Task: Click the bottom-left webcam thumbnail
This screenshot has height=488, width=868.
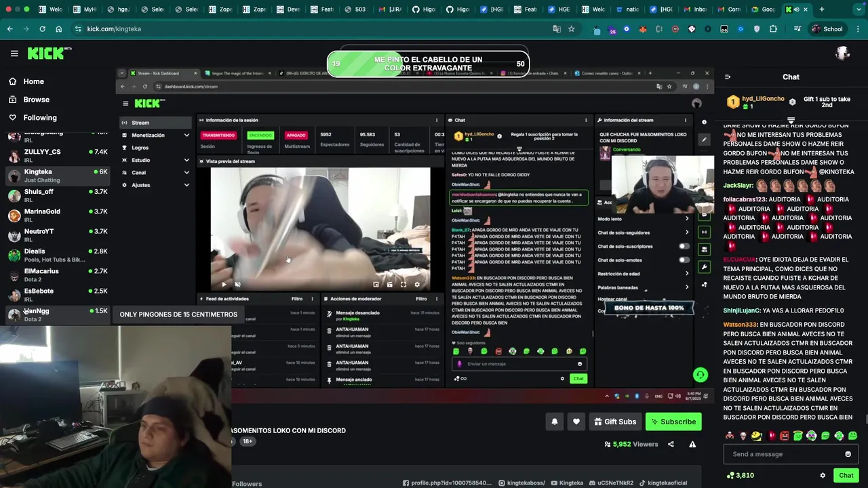Action: 115,407
